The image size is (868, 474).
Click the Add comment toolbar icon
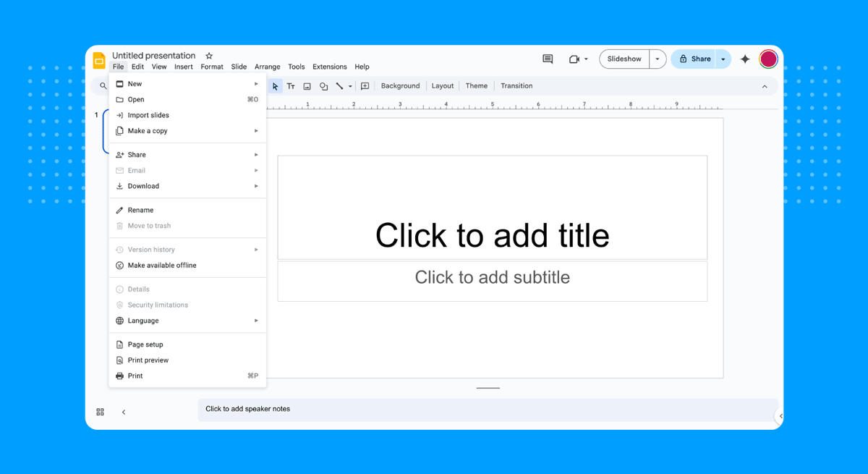point(365,86)
